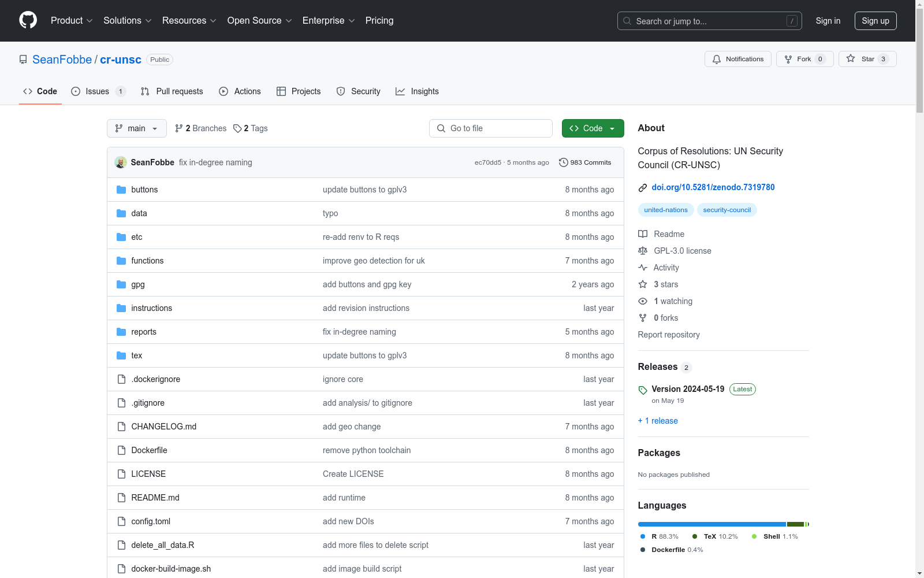The width and height of the screenshot is (924, 578).
Task: Expand the Resources menu
Action: pos(189,21)
